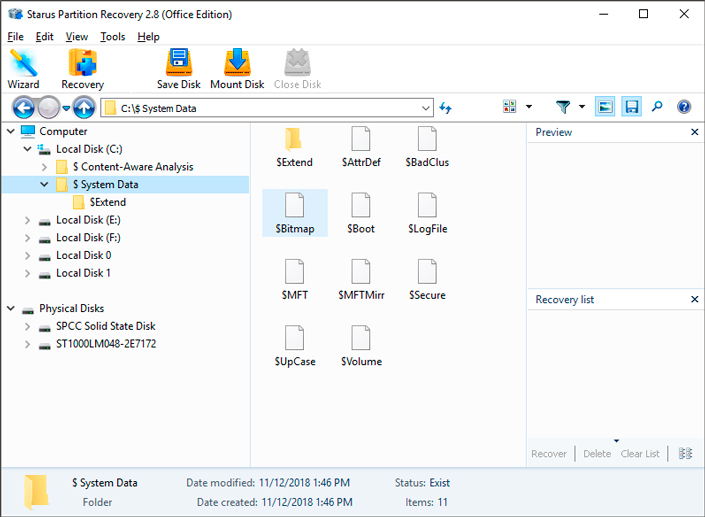Open the view mode dropdown arrow
The image size is (705, 517).
(x=529, y=107)
